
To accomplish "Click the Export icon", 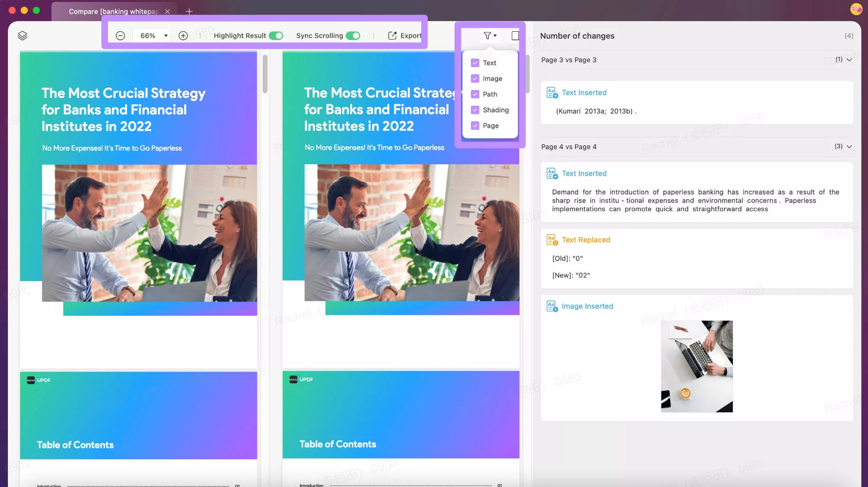I will coord(392,36).
